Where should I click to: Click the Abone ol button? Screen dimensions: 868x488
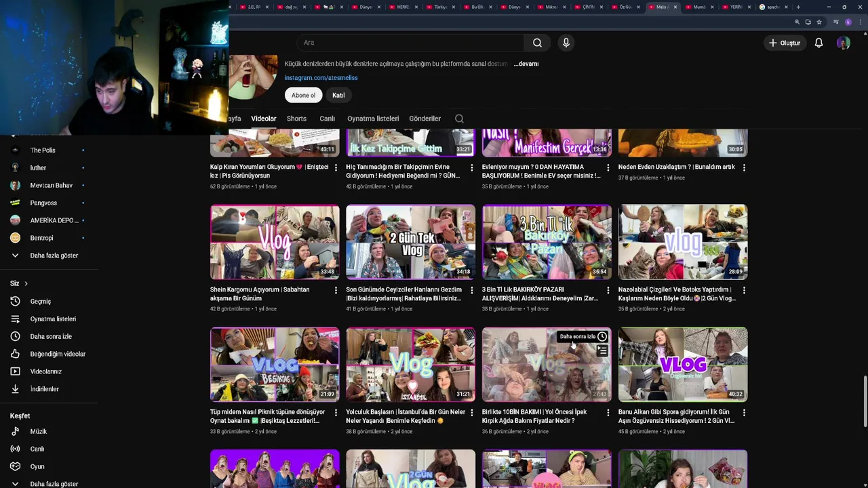click(x=303, y=96)
